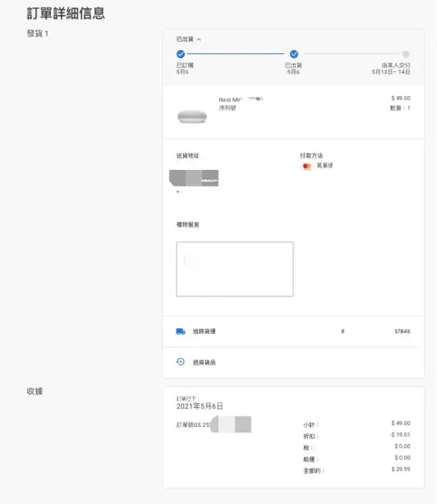Select the 訂單號 GS.25 order number
Image resolution: width=437 pixels, height=504 pixels.
coord(193,425)
